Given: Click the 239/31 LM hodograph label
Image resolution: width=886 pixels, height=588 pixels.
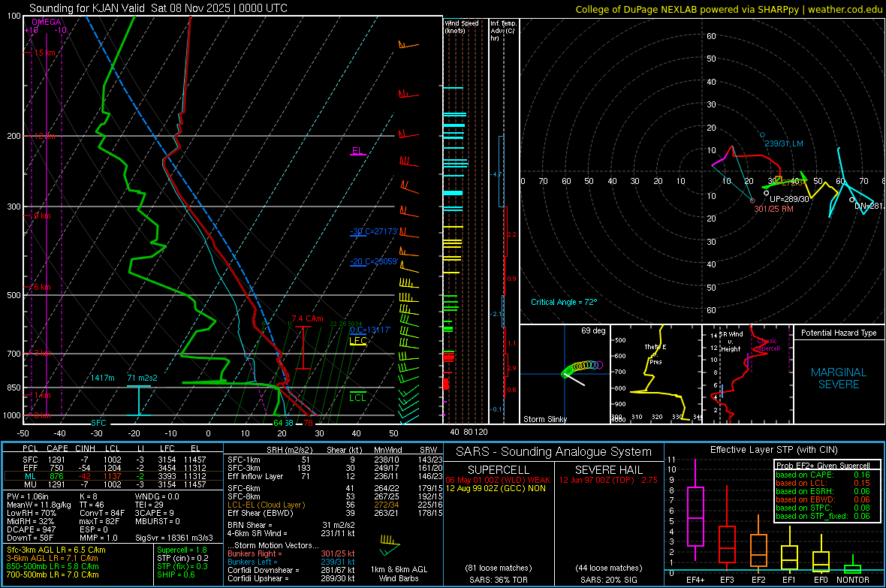Looking at the screenshot, I should tap(784, 143).
